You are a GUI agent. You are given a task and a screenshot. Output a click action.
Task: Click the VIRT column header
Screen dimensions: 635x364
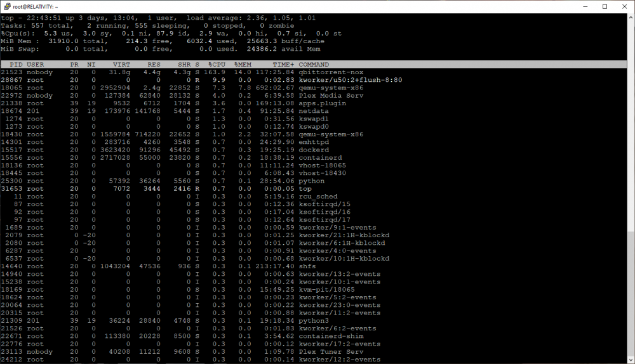(x=121, y=64)
